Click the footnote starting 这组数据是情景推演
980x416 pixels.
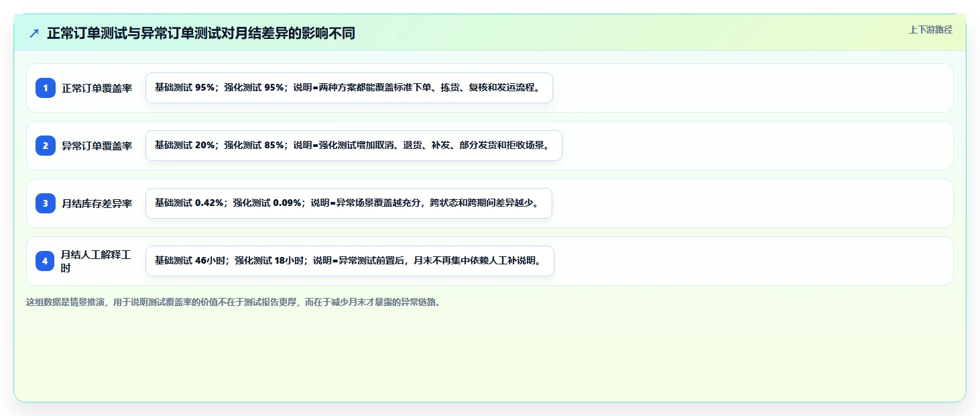click(233, 302)
